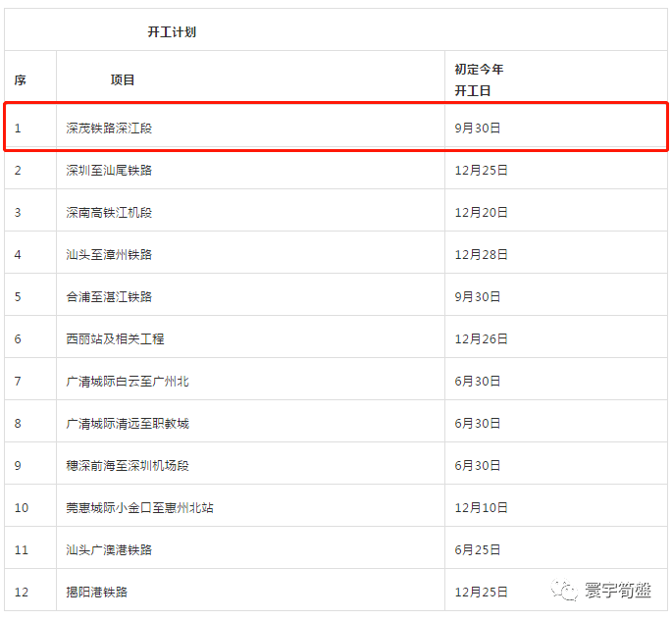This screenshot has width=672, height=620.
Task: Select 合浦至湛江铁路 in the table
Action: pos(109,297)
